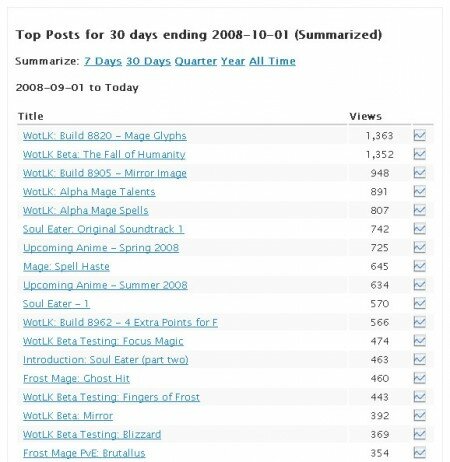Open WotLK: Alpha Mage Spells post
450x462 pixels.
[x=86, y=211]
